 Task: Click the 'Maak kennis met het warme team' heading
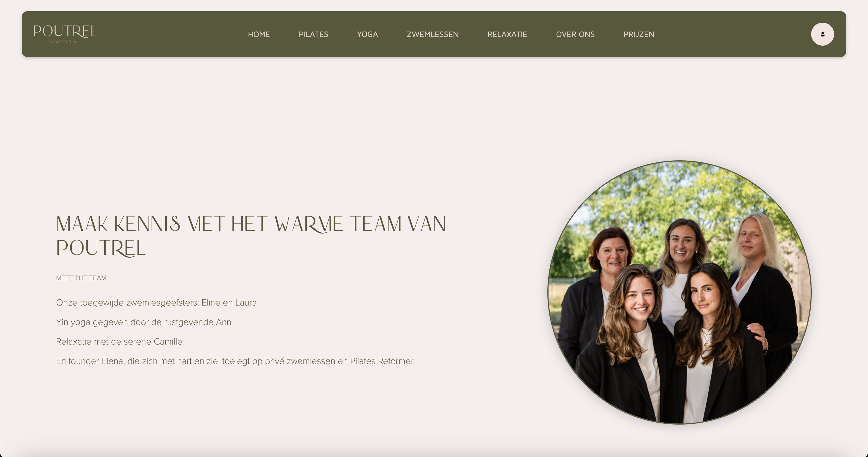coord(251,236)
